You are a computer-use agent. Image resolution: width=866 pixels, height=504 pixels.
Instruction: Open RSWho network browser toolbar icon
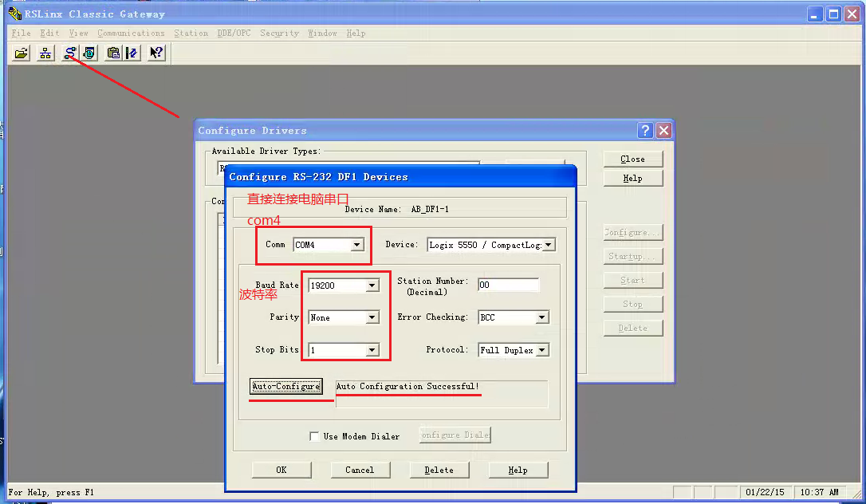(x=45, y=53)
